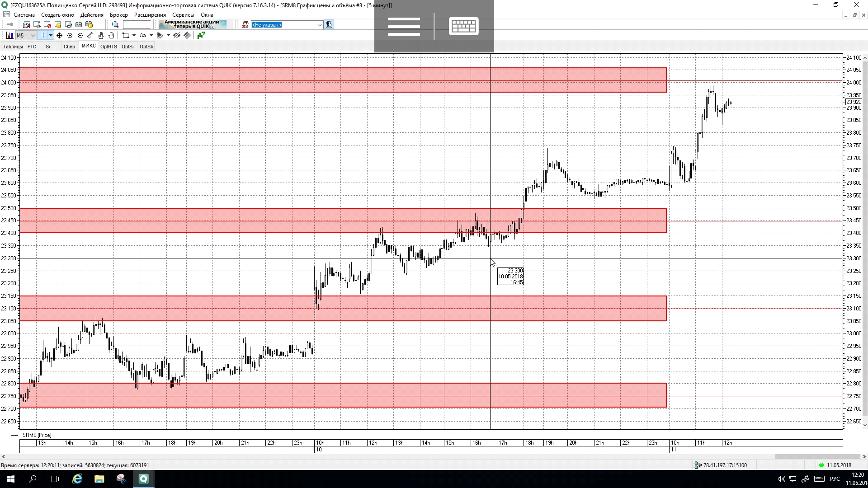Click the hide graphic objects eye icon
Screen dimensions: 868x488
(177, 35)
